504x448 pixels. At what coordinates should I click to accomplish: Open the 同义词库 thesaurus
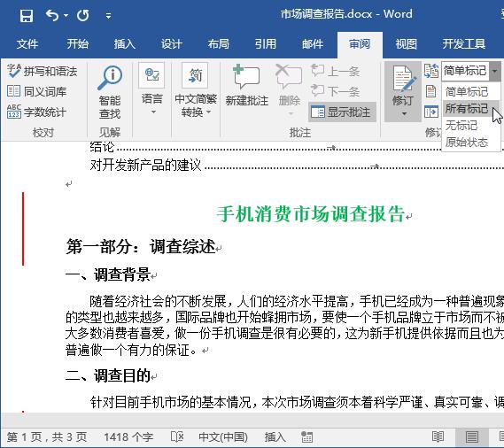pos(36,91)
